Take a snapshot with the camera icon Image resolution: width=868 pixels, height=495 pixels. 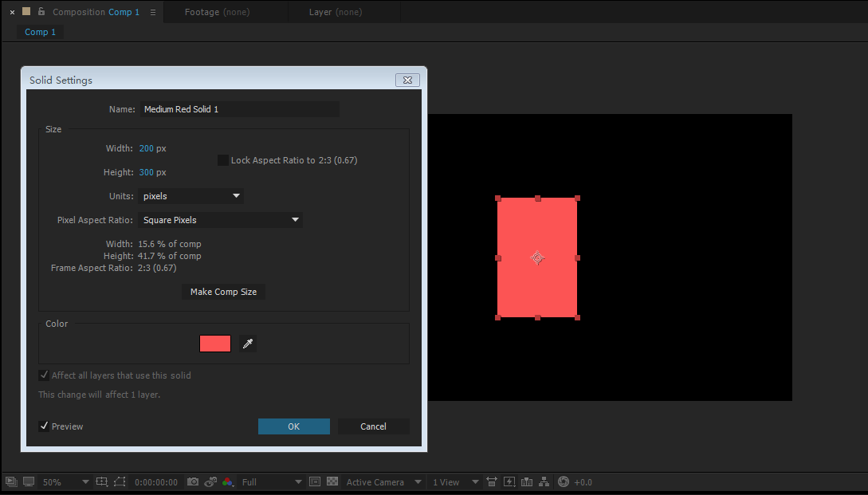point(193,482)
